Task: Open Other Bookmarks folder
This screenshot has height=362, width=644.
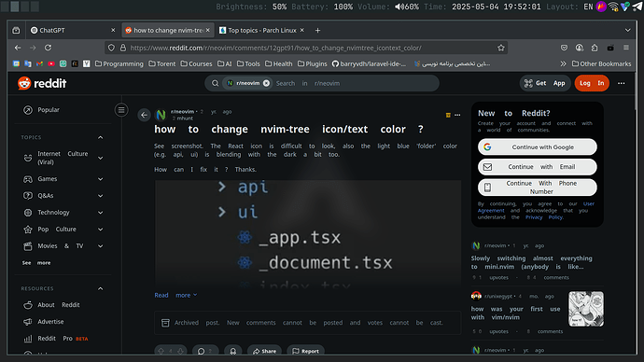Action: 601,63
